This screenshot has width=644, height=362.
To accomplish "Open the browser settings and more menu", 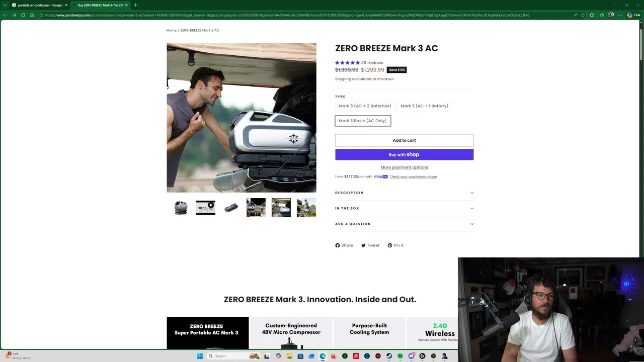I will [620, 15].
